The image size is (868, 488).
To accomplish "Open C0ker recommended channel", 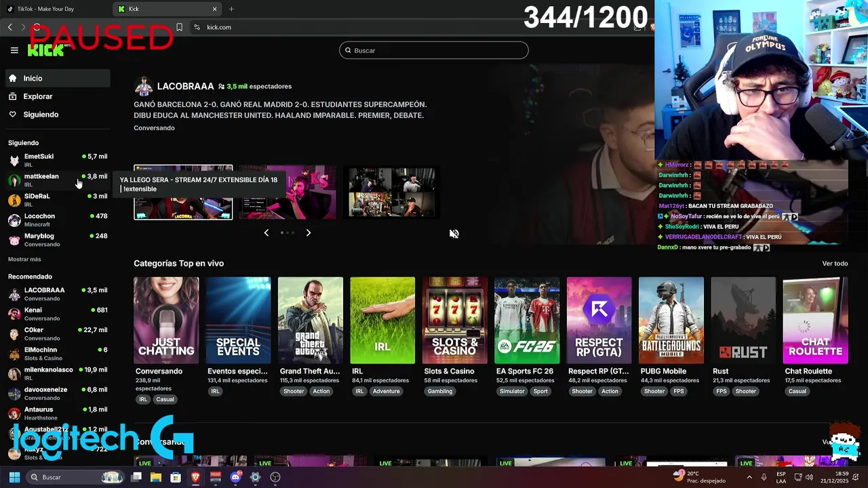I will click(x=58, y=333).
